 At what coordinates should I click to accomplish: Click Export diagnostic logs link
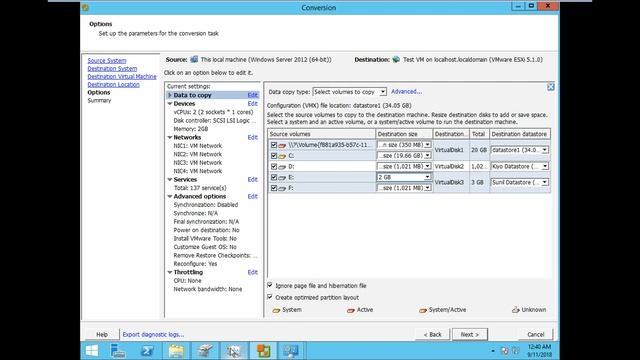coord(153,334)
